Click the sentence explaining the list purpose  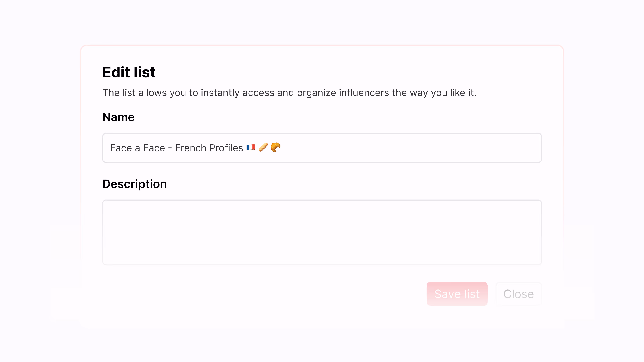pos(289,93)
